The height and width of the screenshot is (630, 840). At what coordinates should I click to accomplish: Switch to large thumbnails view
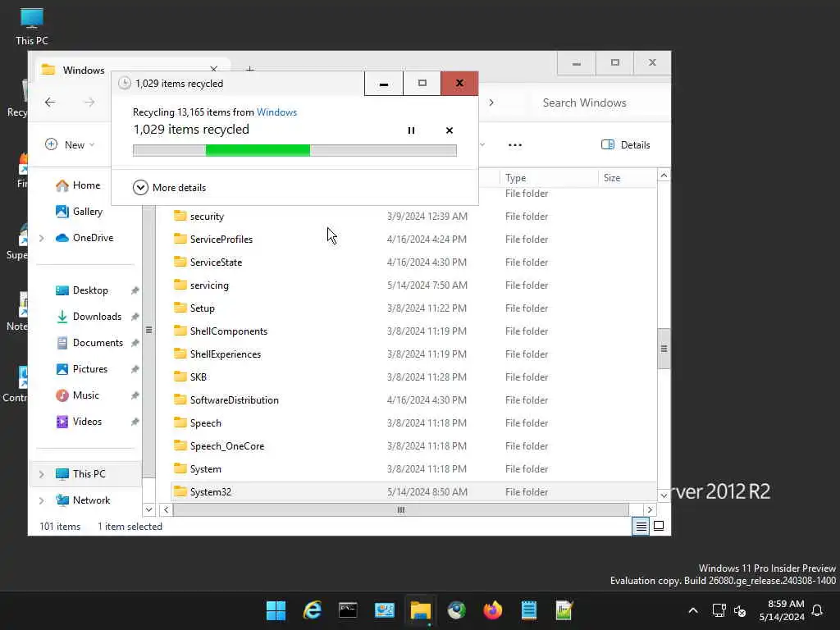pyautogui.click(x=659, y=527)
